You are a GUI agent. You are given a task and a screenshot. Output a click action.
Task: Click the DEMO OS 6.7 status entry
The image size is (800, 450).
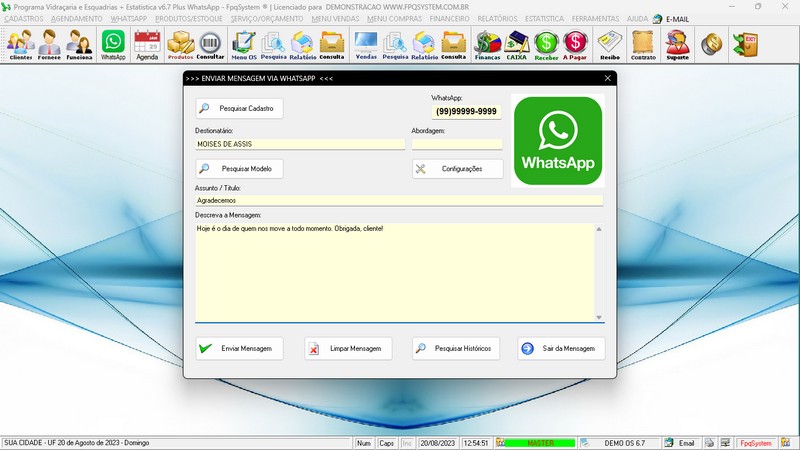coord(624,443)
